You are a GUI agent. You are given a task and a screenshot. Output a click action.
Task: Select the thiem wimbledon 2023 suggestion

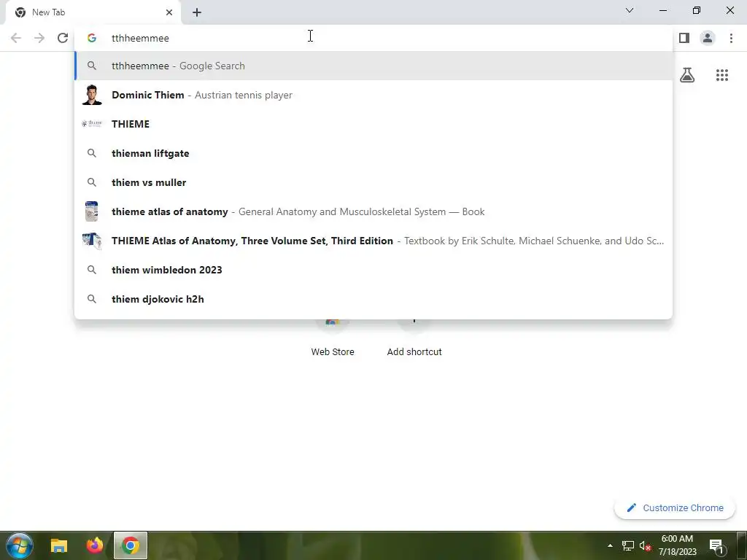373,270
